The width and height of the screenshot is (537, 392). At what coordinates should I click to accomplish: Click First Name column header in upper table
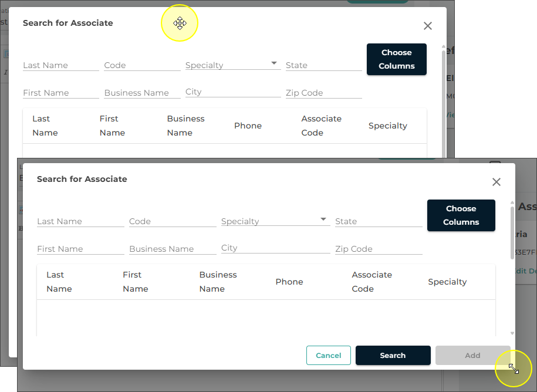click(112, 126)
